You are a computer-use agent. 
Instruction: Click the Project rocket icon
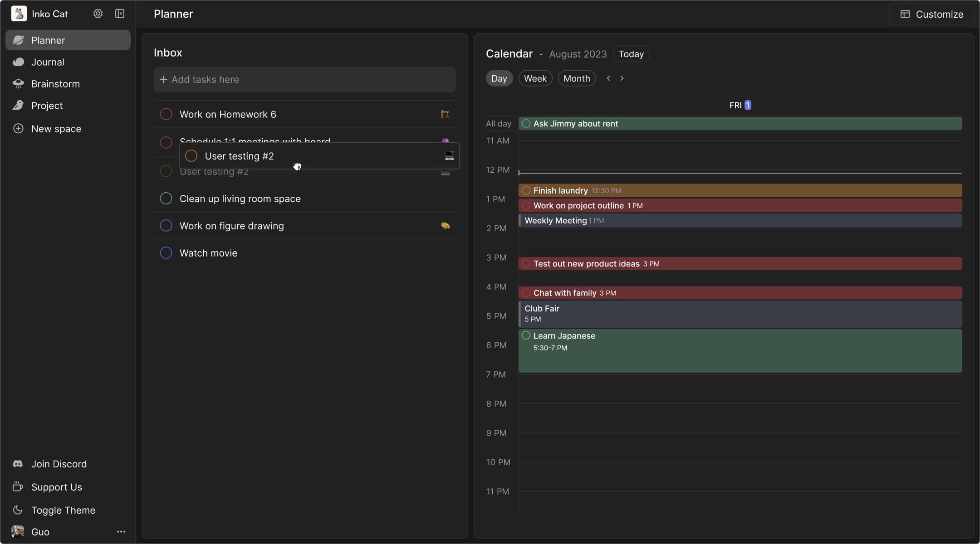pyautogui.click(x=18, y=106)
